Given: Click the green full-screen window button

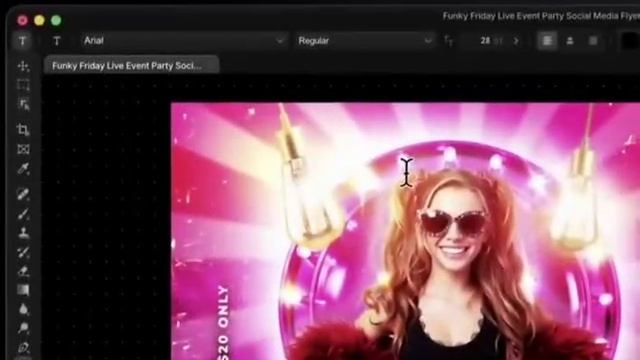Looking at the screenshot, I should pos(56,20).
